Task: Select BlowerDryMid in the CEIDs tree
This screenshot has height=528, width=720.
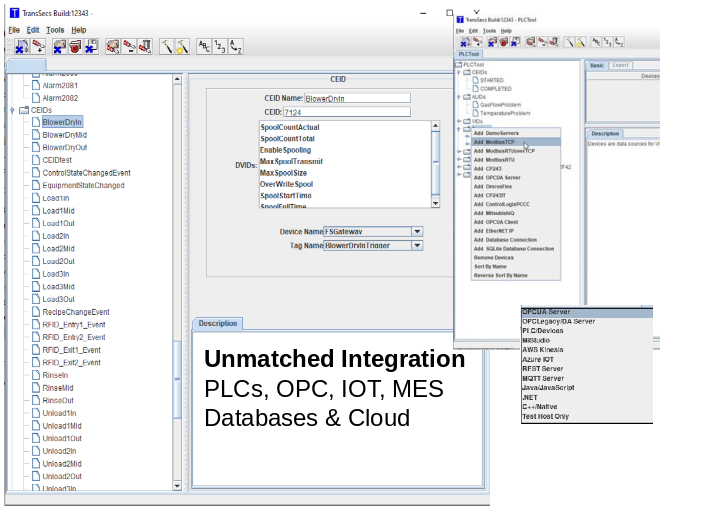Action: [x=64, y=135]
